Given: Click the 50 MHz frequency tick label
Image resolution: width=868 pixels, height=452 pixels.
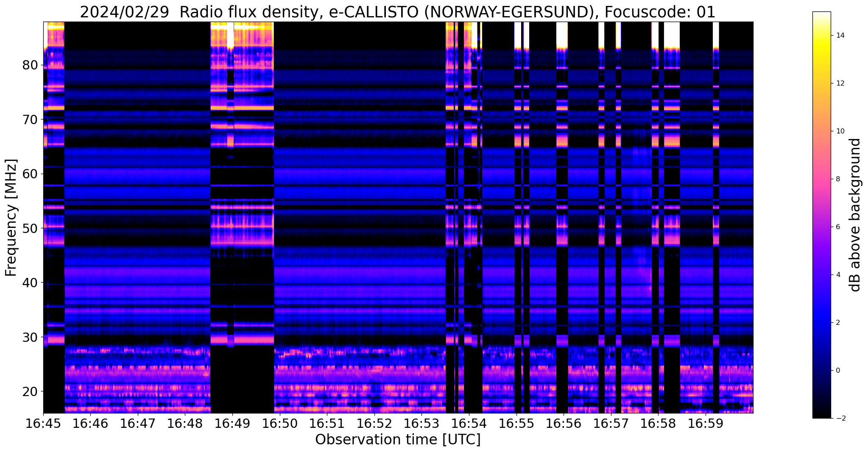Looking at the screenshot, I should 31,228.
